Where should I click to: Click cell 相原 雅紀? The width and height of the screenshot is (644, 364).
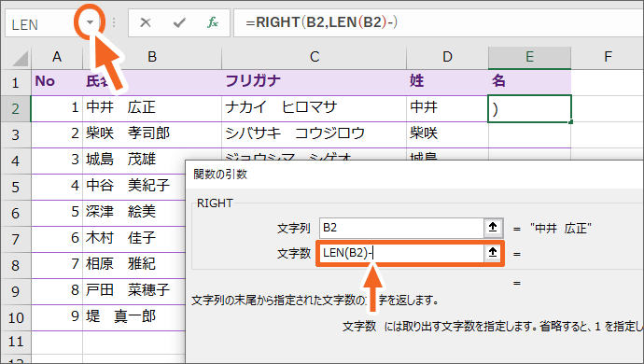click(x=134, y=265)
